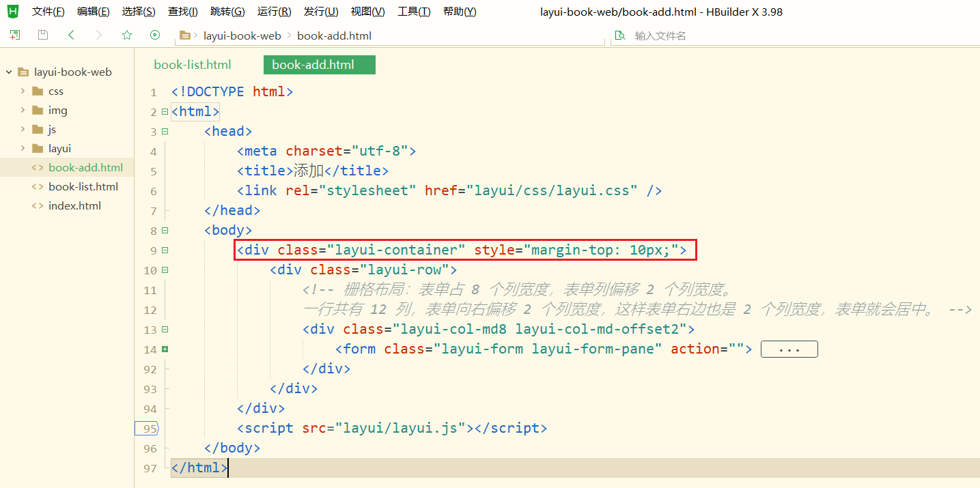This screenshot has height=488, width=980.
Task: Click the js folder icon
Action: [38, 129]
